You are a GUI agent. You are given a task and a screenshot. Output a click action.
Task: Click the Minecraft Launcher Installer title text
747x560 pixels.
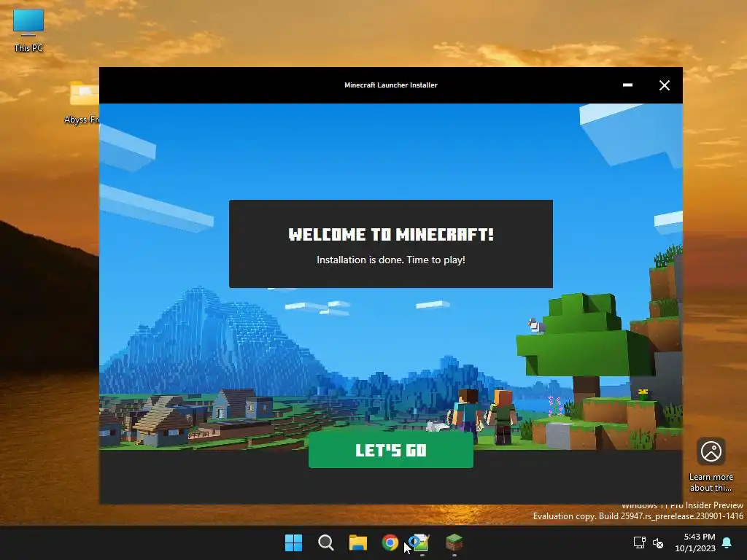391,85
